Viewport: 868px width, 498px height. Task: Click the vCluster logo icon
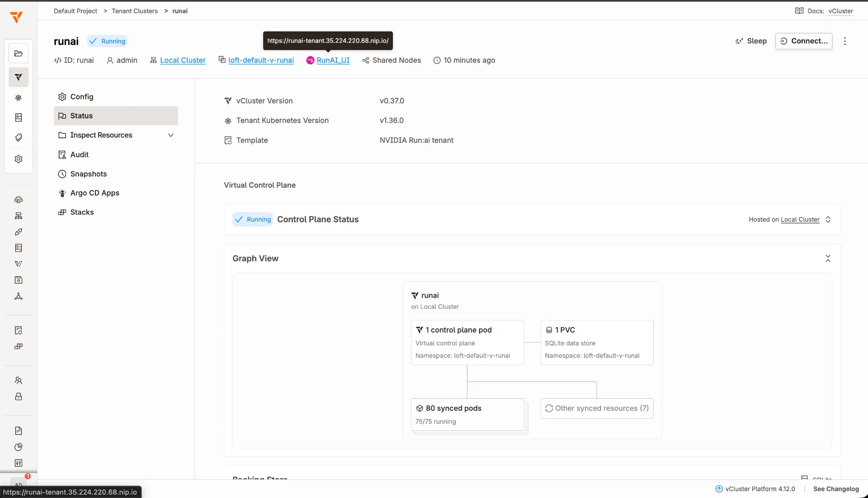coord(17,17)
